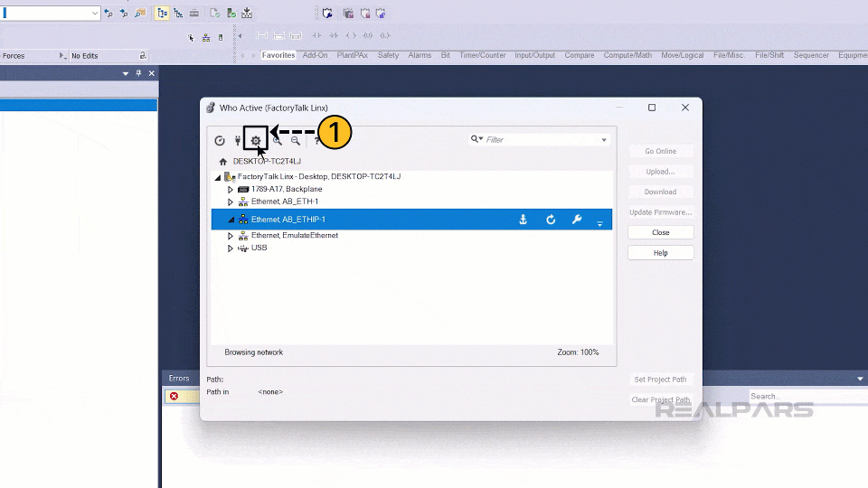This screenshot has width=868, height=488.
Task: Click the toolbox icon in top toolbar
Action: coord(194,14)
